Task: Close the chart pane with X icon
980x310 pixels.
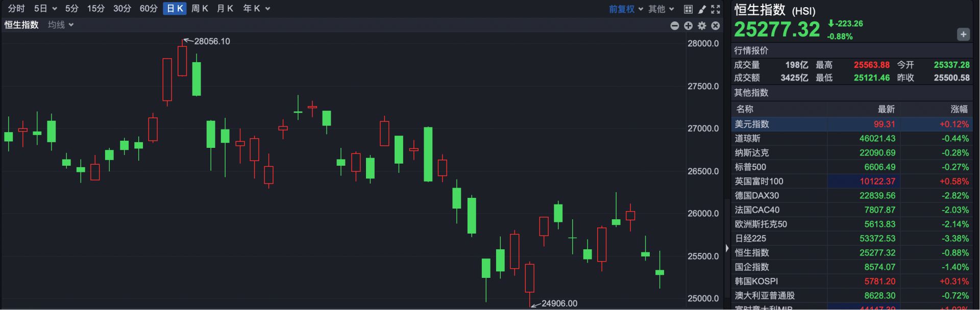Action: tap(716, 25)
